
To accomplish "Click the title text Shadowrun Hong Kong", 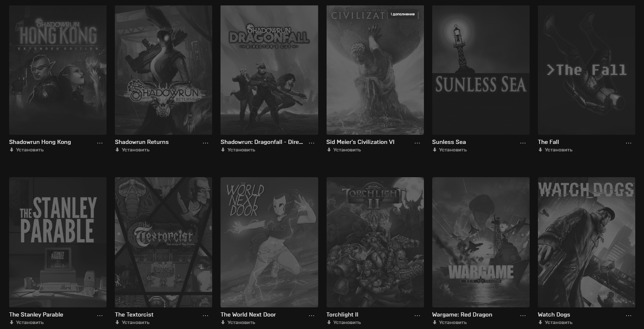I will (x=40, y=142).
